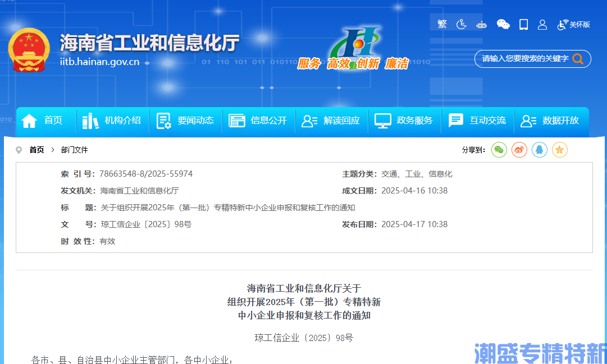This screenshot has height=364, width=607.
Task: Click the 信息公开 newspaper icon
Action: 237,121
